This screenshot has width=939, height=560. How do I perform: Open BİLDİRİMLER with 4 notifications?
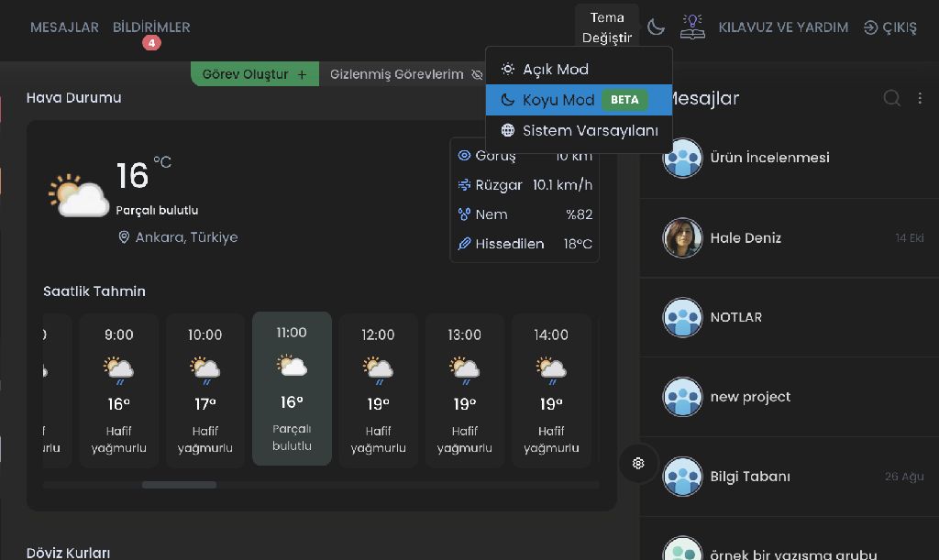pyautogui.click(x=151, y=27)
